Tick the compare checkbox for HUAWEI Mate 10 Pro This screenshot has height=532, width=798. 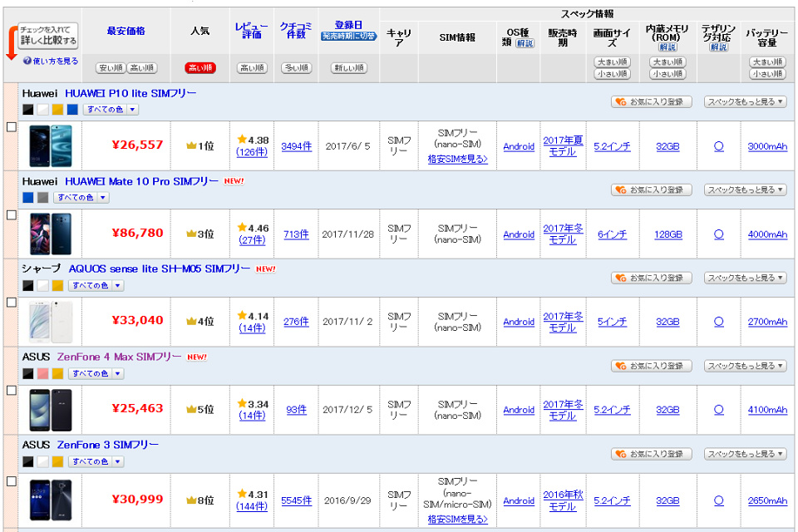(11, 214)
